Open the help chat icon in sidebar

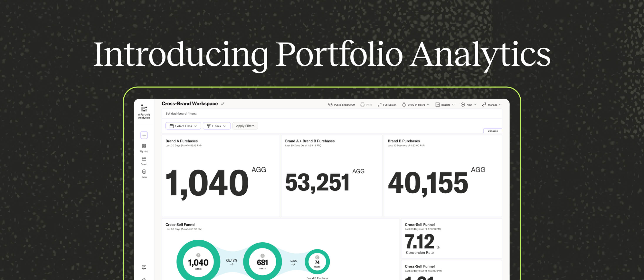[144, 267]
